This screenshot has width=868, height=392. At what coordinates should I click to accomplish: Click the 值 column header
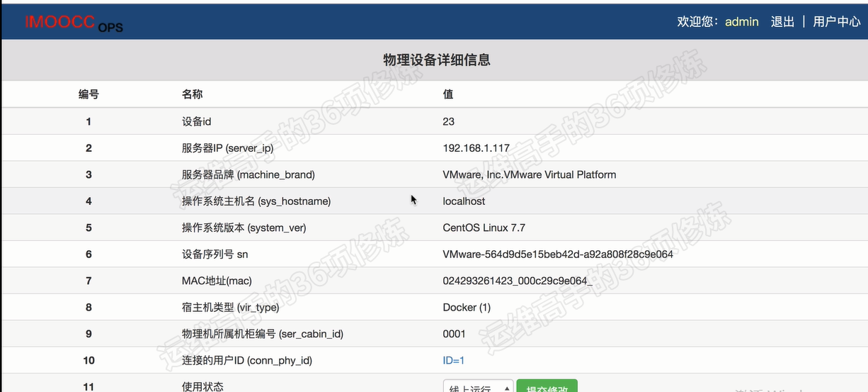click(x=448, y=94)
